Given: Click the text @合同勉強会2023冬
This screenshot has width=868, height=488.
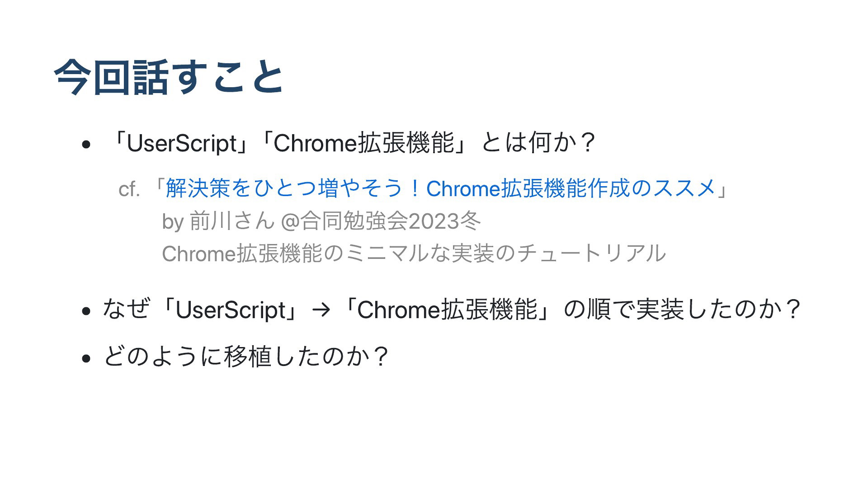Looking at the screenshot, I should [380, 221].
